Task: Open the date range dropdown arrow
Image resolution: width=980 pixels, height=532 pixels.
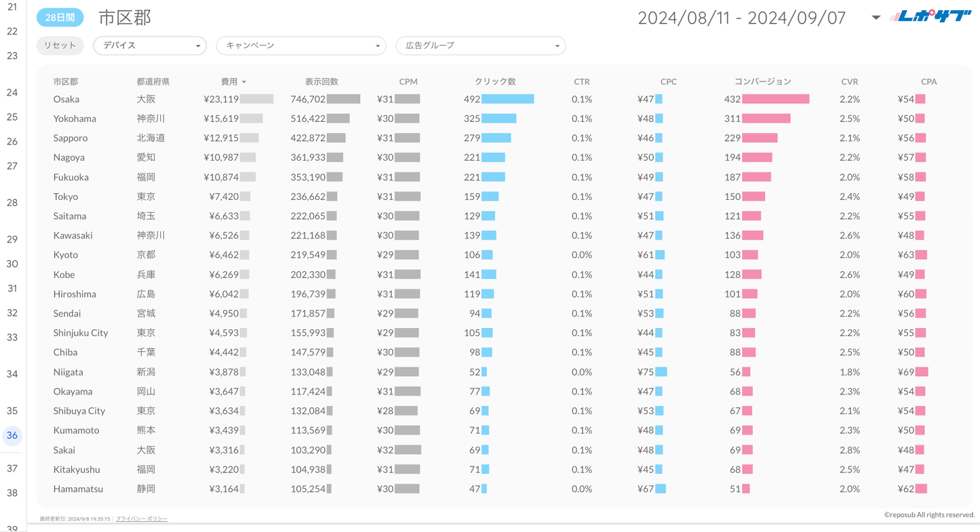Action: 876,18
